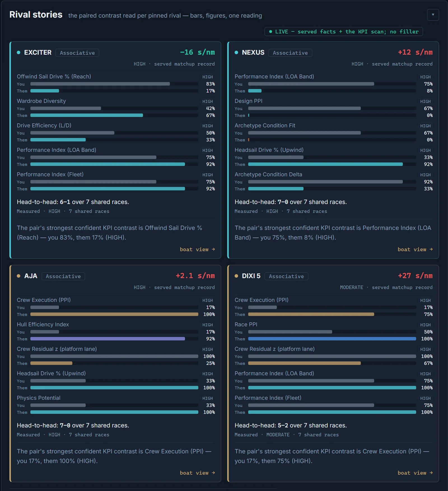
Task: Click the Associative tag beside AJA
Action: (x=63, y=276)
